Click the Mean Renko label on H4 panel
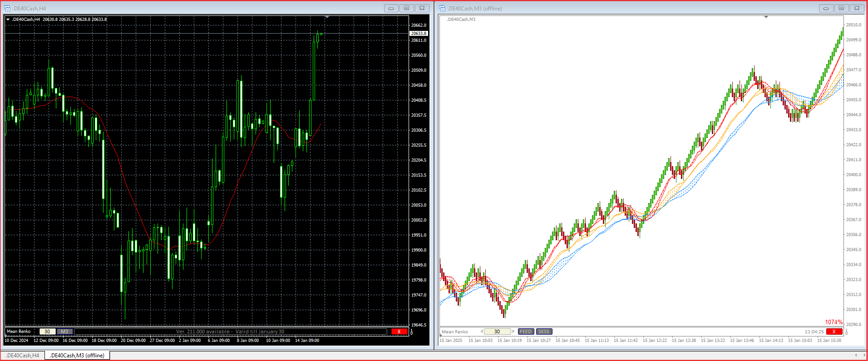The width and height of the screenshot is (868, 361). (x=19, y=331)
